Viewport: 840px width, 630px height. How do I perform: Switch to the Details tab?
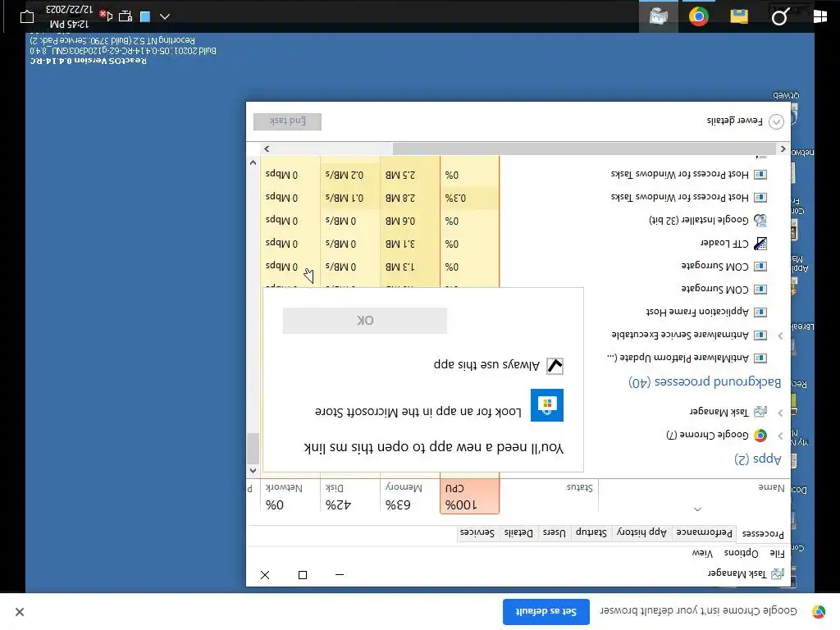518,532
